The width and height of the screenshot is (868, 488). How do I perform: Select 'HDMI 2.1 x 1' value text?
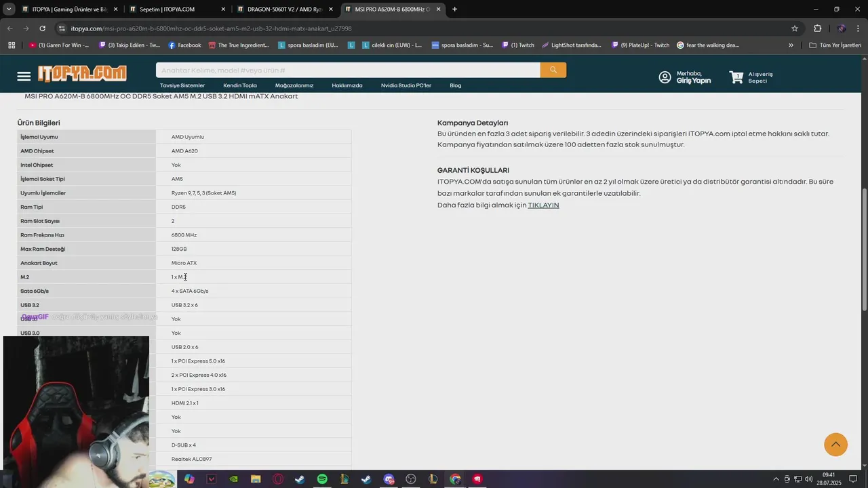coord(184,403)
